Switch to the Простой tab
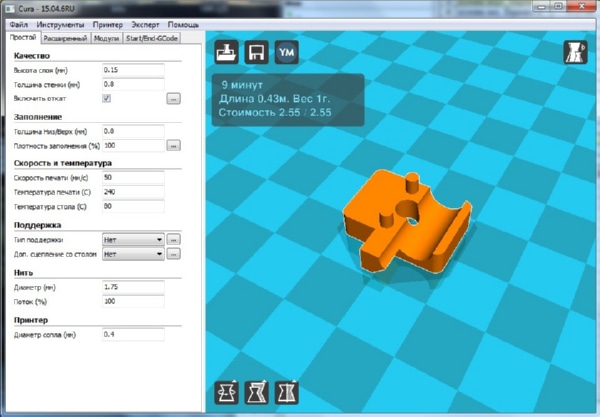 pyautogui.click(x=23, y=37)
